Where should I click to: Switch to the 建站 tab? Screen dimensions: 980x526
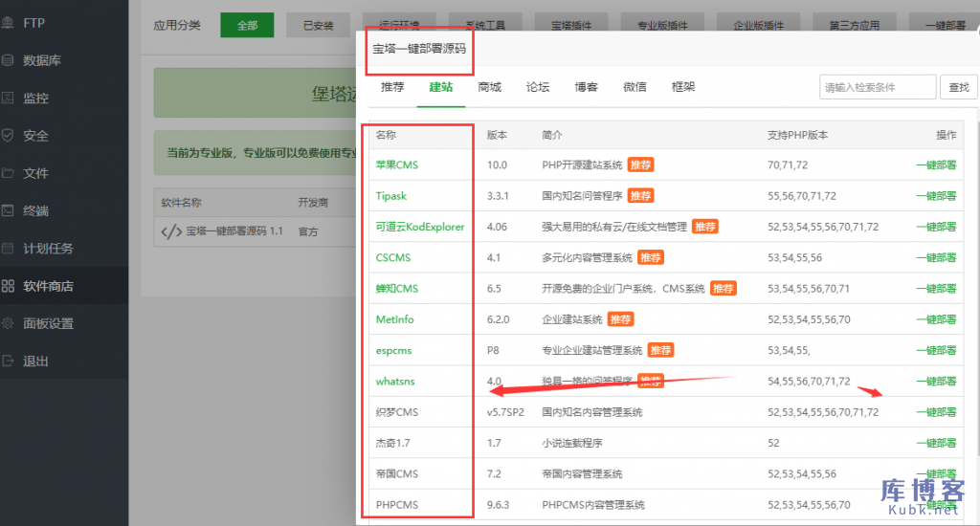440,87
